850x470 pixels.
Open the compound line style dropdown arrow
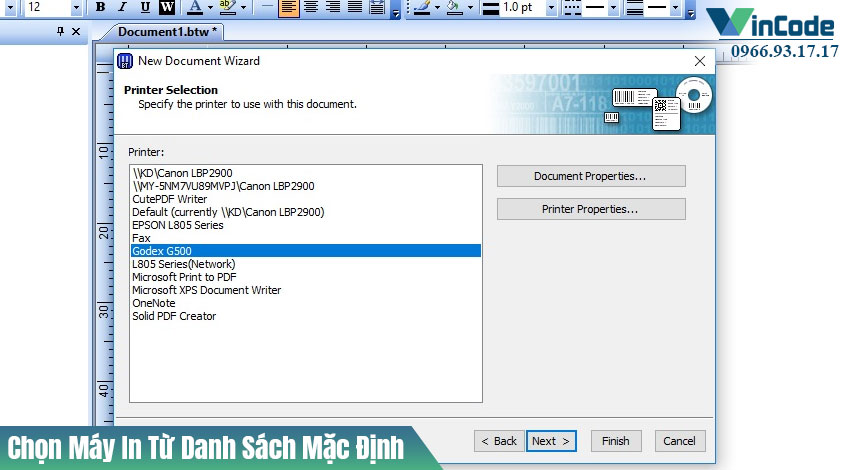(675, 8)
